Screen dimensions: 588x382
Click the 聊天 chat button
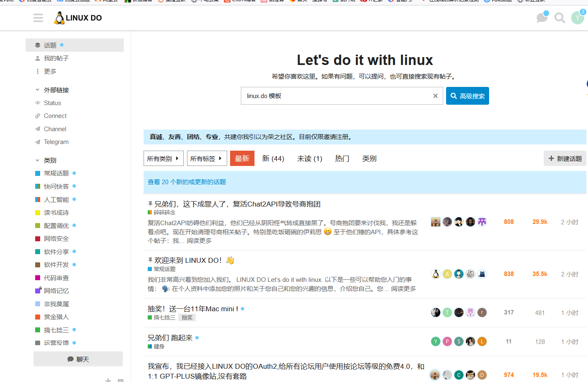click(x=78, y=359)
